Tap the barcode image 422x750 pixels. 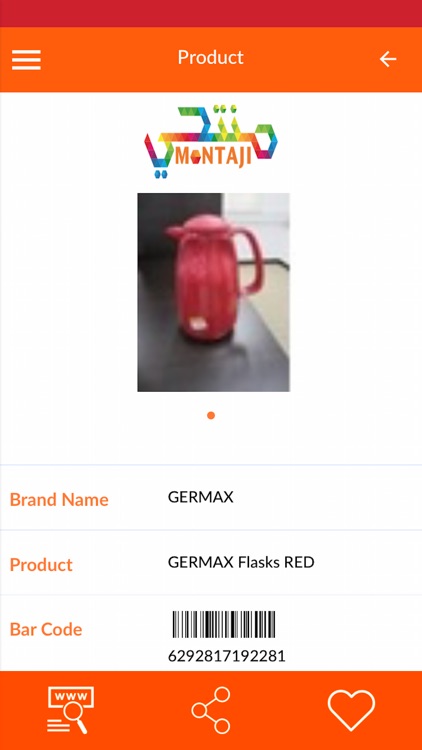[224, 624]
